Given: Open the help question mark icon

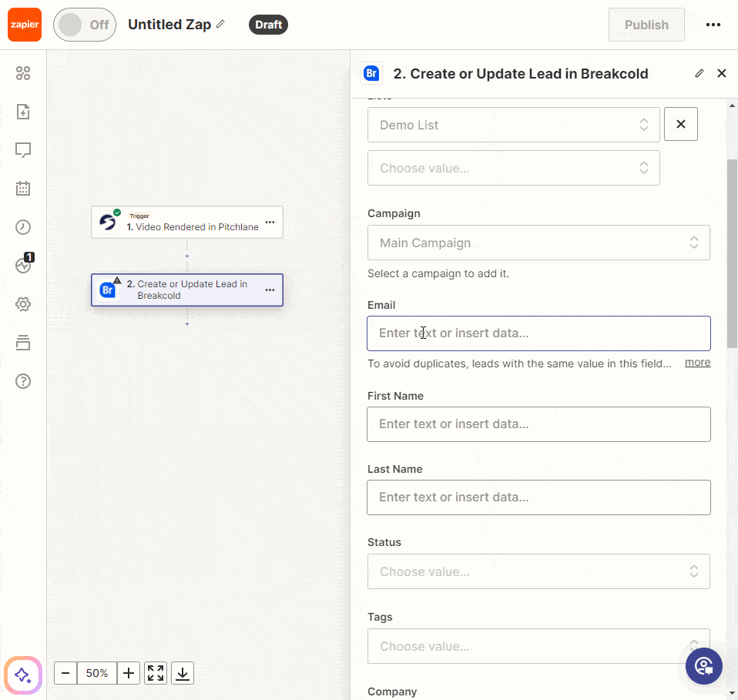Looking at the screenshot, I should tap(23, 381).
